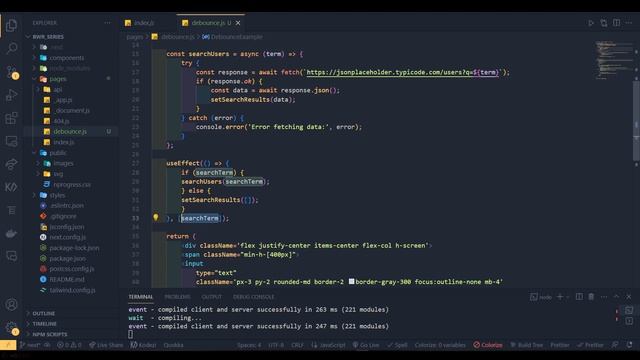The height and width of the screenshot is (360, 640).
Task: Expand the TIMELINE section
Action: point(44,324)
